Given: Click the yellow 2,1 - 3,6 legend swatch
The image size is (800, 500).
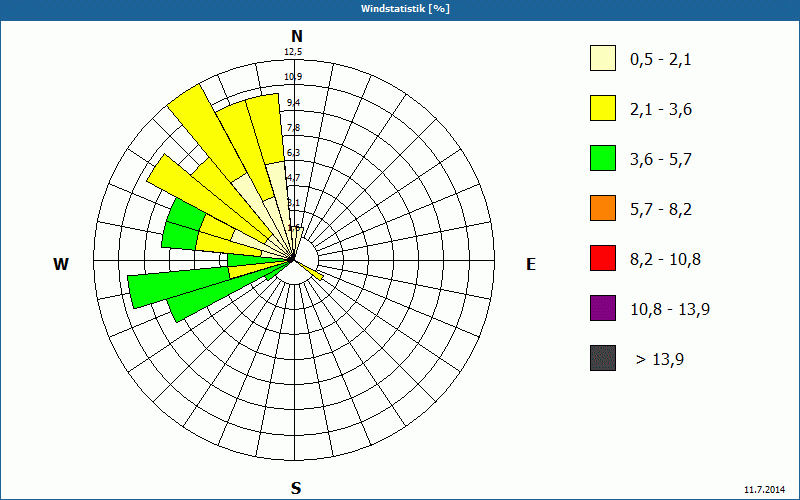Looking at the screenshot, I should click(x=603, y=108).
